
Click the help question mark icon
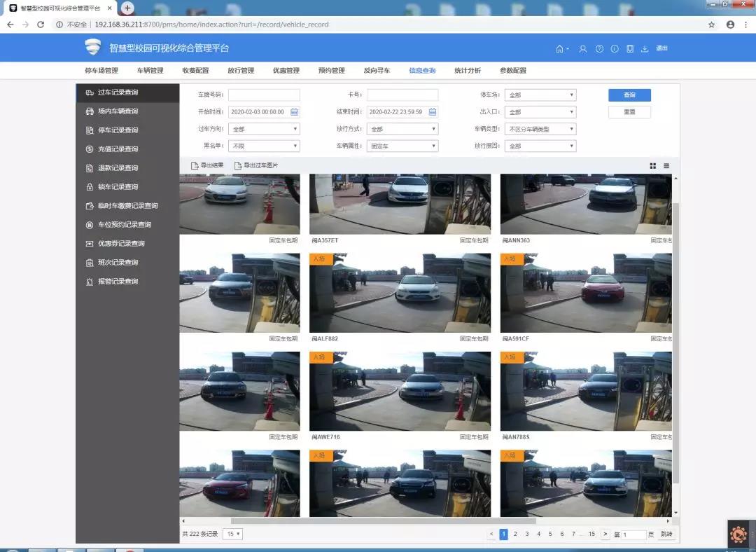[599, 48]
